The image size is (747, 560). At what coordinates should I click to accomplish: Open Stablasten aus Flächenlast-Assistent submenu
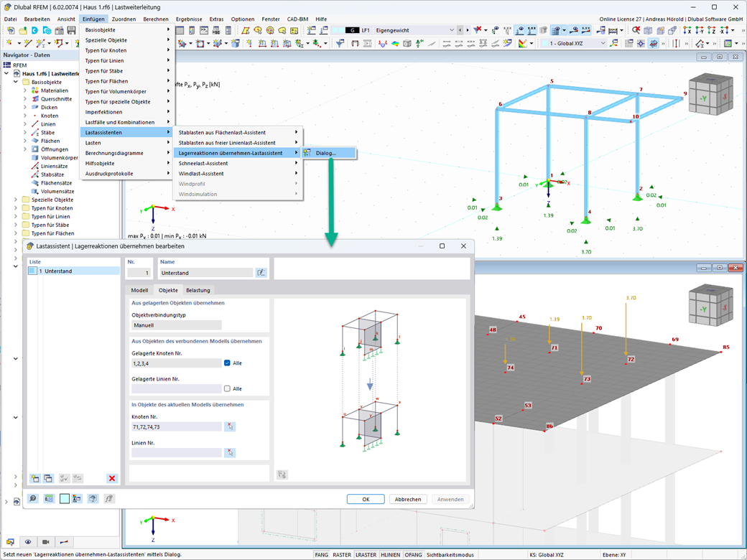click(x=238, y=132)
